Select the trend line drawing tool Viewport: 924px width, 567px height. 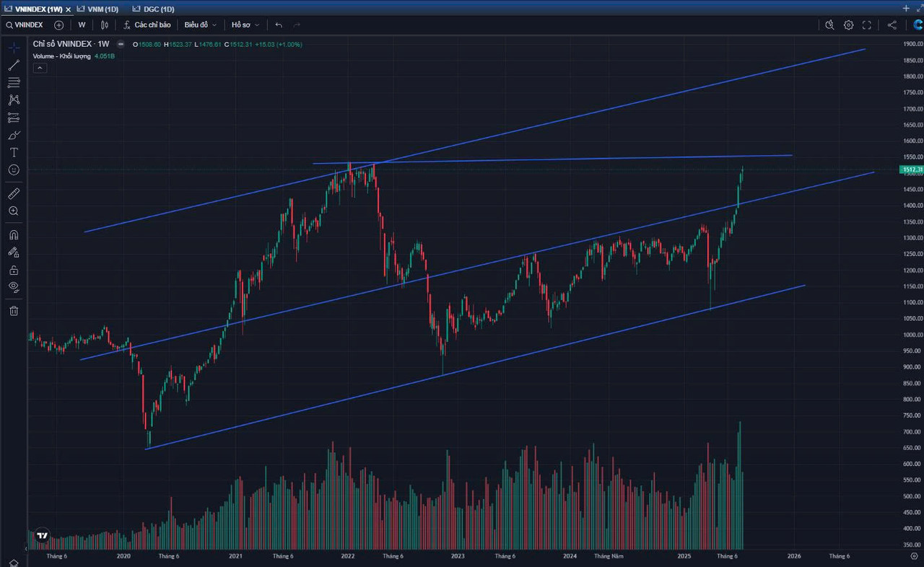tap(14, 65)
